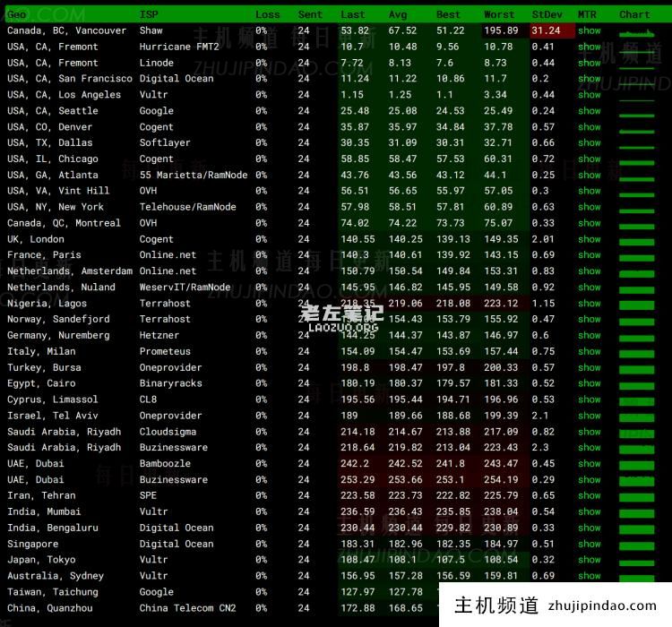Click the StDev column header
672x627 pixels.
coord(546,14)
